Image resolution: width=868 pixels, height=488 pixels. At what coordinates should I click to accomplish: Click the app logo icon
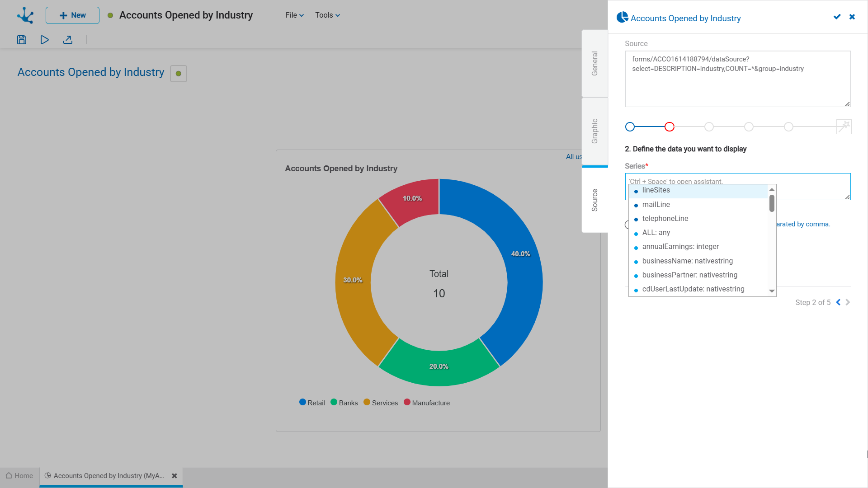[x=25, y=15]
